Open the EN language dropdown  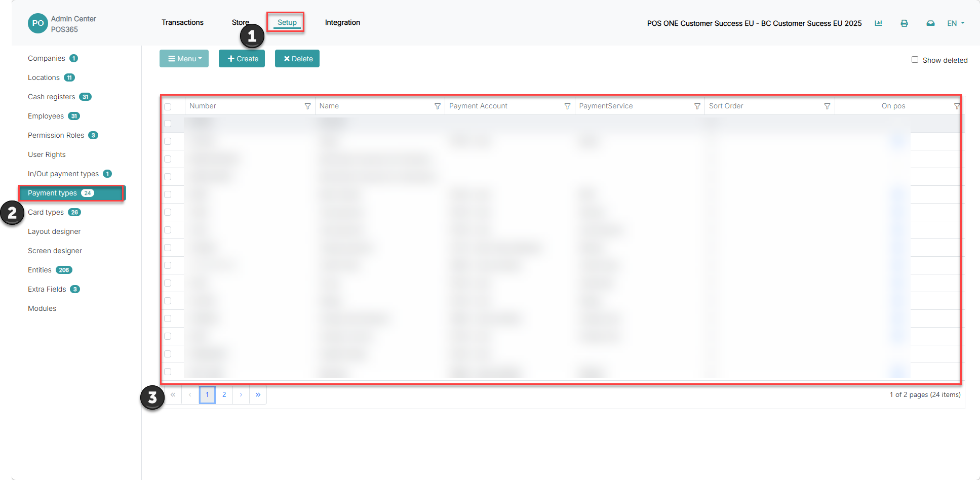coord(956,23)
